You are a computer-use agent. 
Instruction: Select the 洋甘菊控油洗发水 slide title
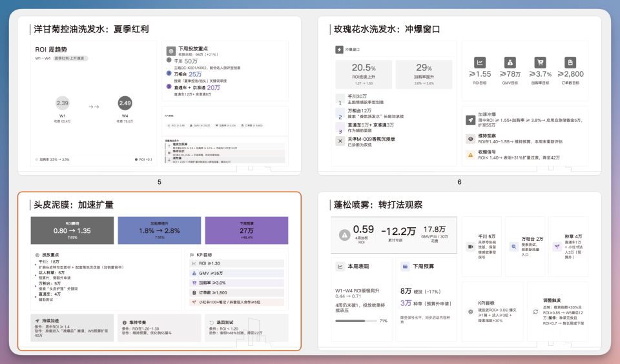(x=91, y=29)
